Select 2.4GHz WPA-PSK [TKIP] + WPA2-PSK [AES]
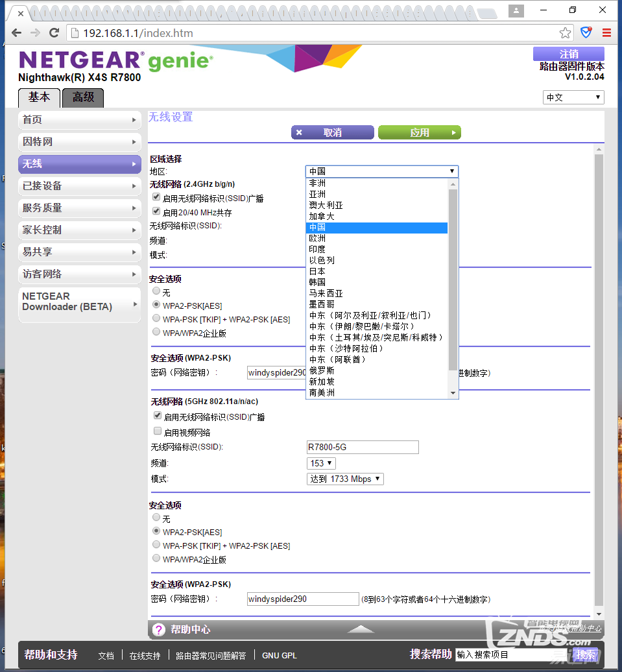The image size is (622, 672). [x=156, y=318]
